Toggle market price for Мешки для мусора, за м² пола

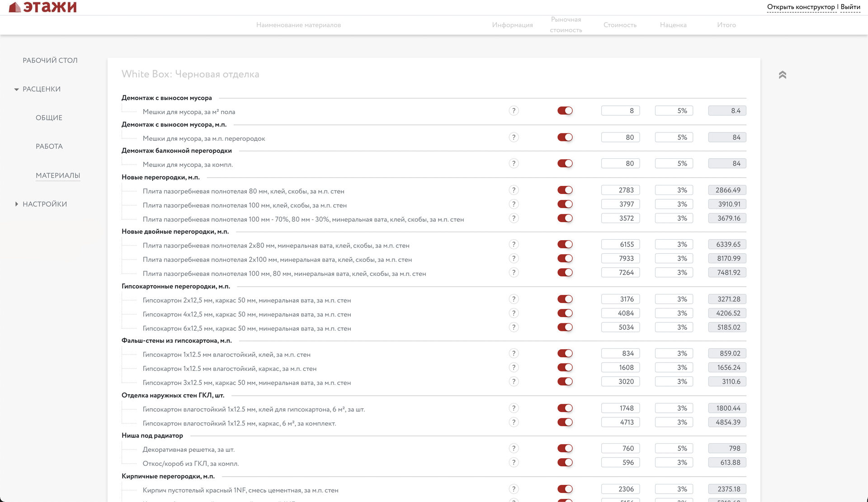tap(565, 111)
